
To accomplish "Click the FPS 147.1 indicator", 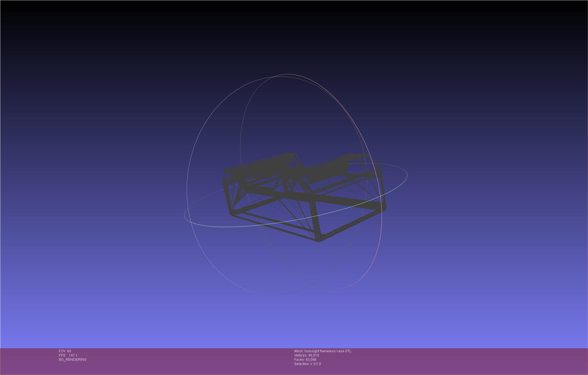I will pyautogui.click(x=68, y=355).
